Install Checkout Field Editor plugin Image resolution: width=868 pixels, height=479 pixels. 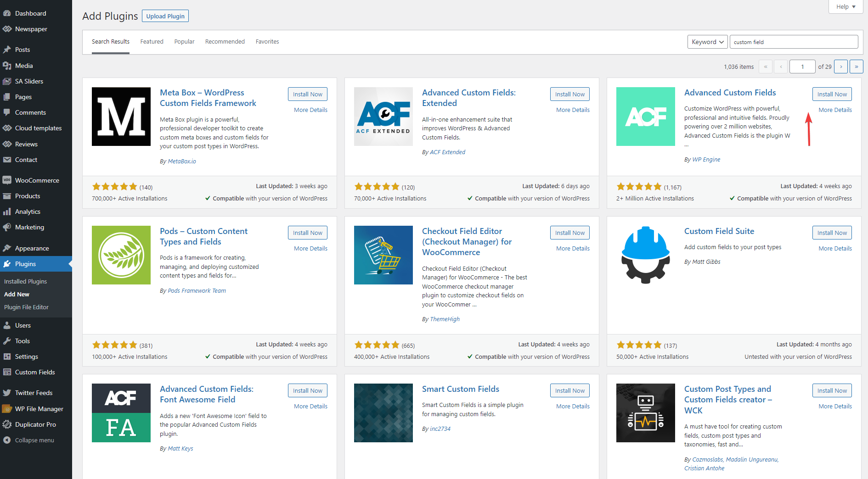[569, 233]
